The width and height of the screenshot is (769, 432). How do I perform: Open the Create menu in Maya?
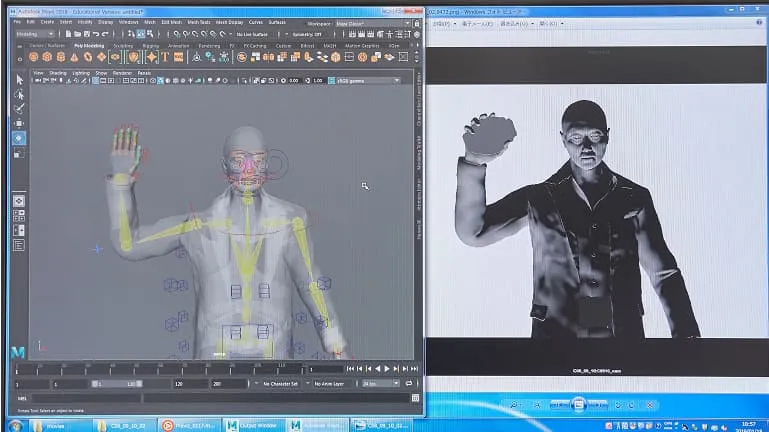47,22
